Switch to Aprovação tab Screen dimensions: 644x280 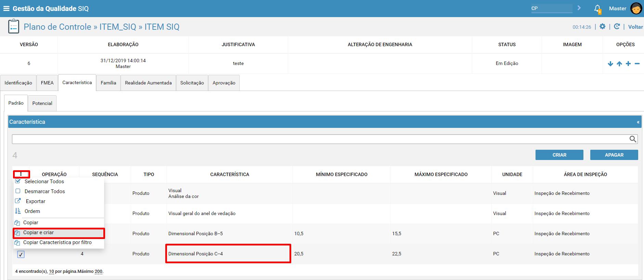[x=224, y=83]
